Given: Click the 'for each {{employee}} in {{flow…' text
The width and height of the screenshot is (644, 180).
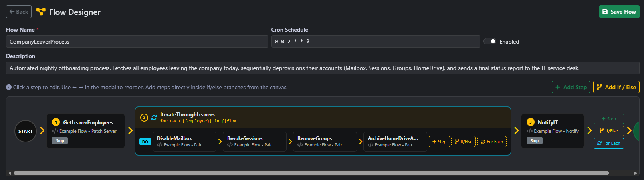Looking at the screenshot, I should coord(200,121).
